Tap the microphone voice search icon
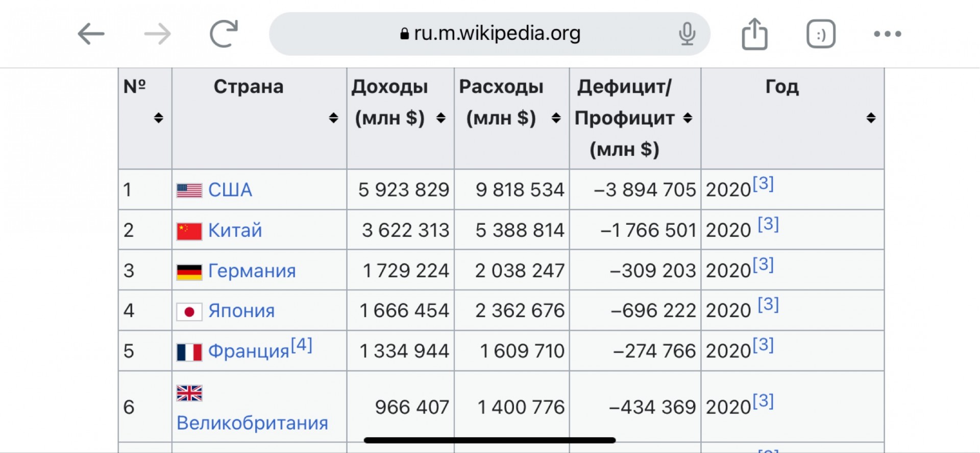Screen dimensions: 980x453 [x=687, y=34]
